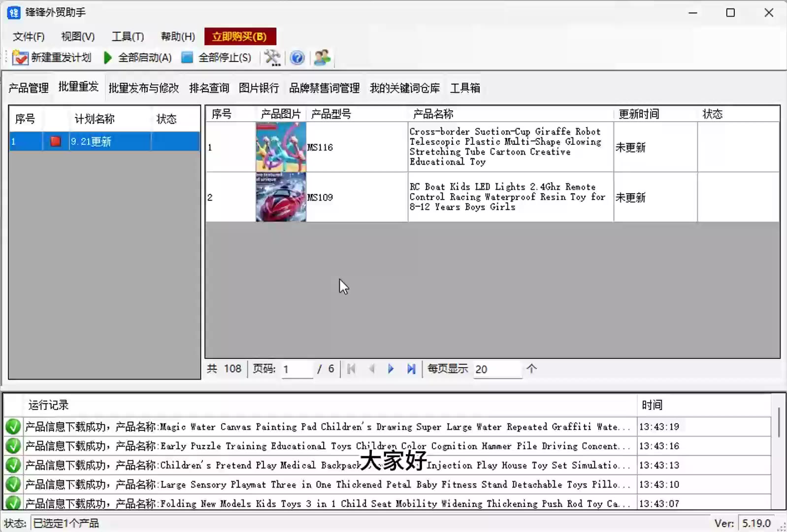Switch to the 图片银行 tab

pyautogui.click(x=259, y=88)
